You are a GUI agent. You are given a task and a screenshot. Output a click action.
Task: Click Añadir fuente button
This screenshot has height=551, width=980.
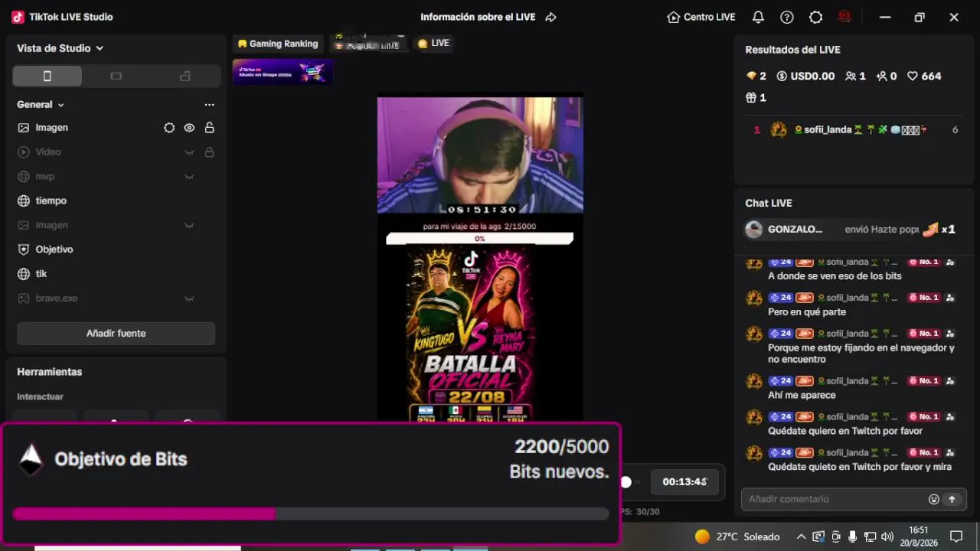[116, 334]
